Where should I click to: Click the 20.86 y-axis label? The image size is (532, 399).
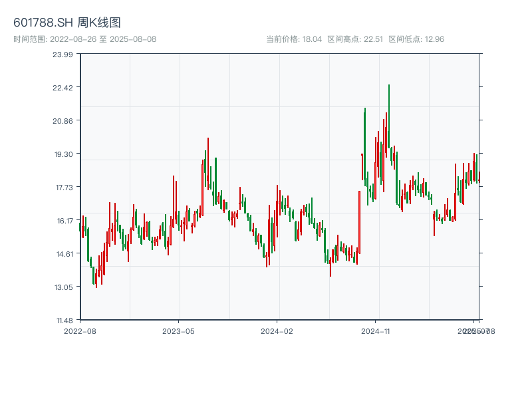pos(63,121)
